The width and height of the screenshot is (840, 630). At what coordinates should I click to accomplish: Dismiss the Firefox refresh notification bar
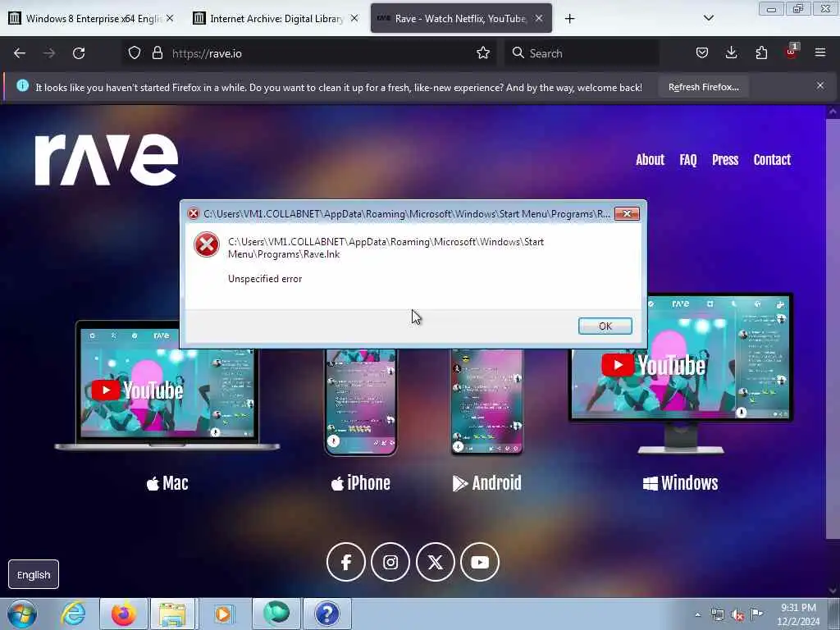pyautogui.click(x=819, y=85)
